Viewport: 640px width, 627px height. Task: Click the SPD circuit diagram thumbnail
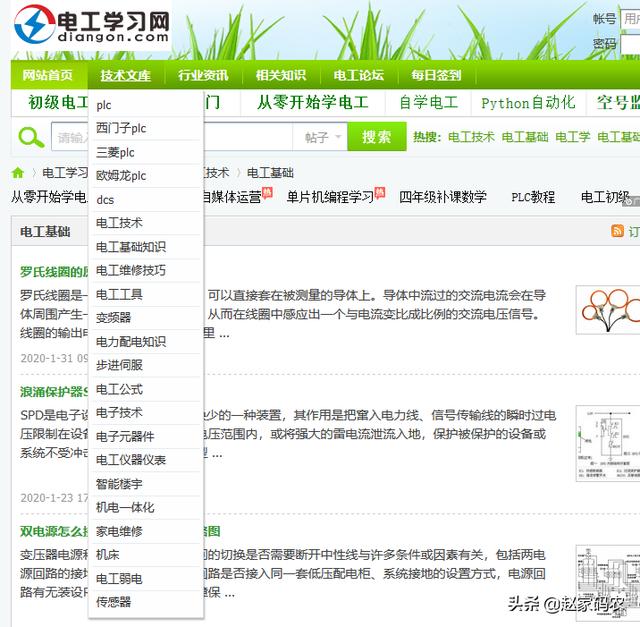pos(608,443)
